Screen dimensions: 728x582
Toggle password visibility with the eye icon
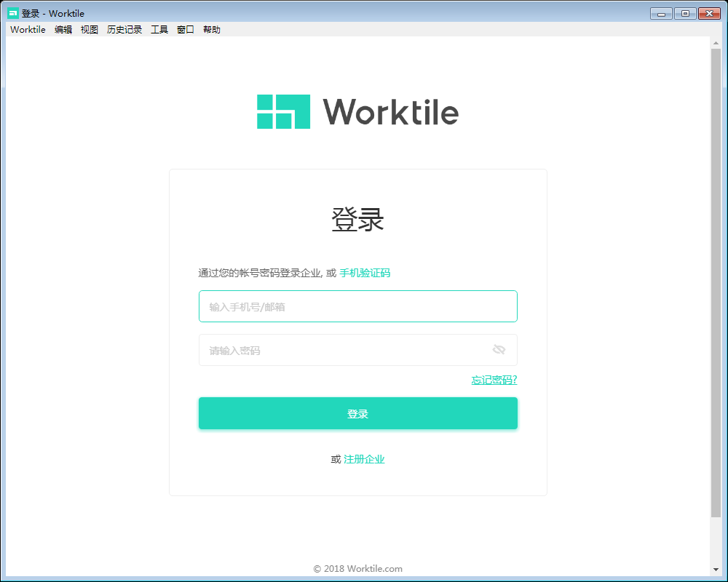[x=499, y=349]
